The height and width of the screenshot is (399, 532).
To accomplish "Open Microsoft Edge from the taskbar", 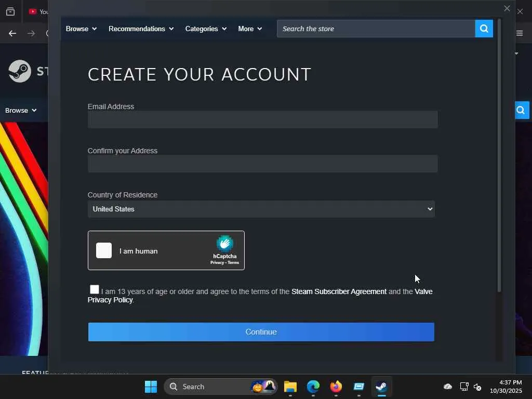I will [x=313, y=387].
